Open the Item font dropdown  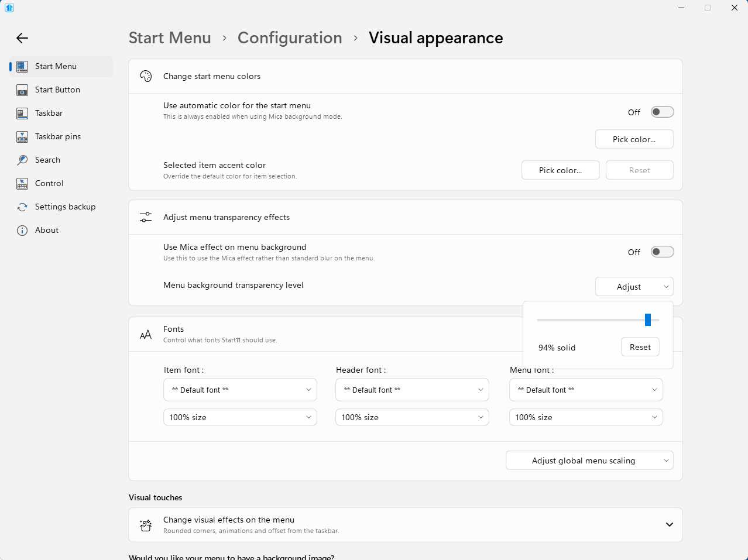point(240,390)
